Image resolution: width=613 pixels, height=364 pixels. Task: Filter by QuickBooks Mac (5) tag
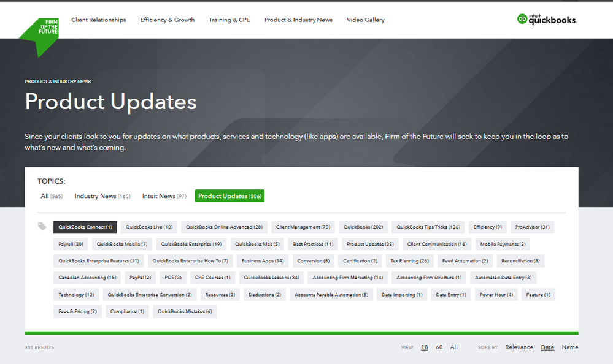pyautogui.click(x=257, y=244)
